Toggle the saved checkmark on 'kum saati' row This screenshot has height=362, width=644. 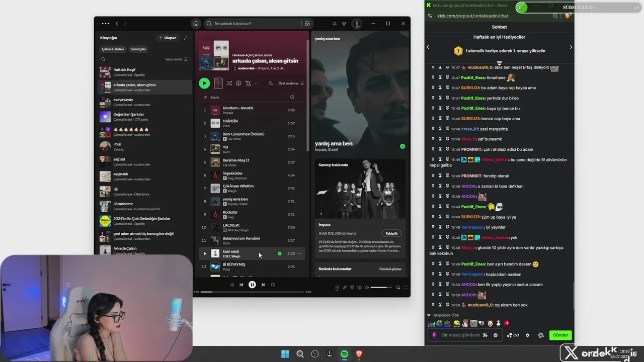[280, 253]
